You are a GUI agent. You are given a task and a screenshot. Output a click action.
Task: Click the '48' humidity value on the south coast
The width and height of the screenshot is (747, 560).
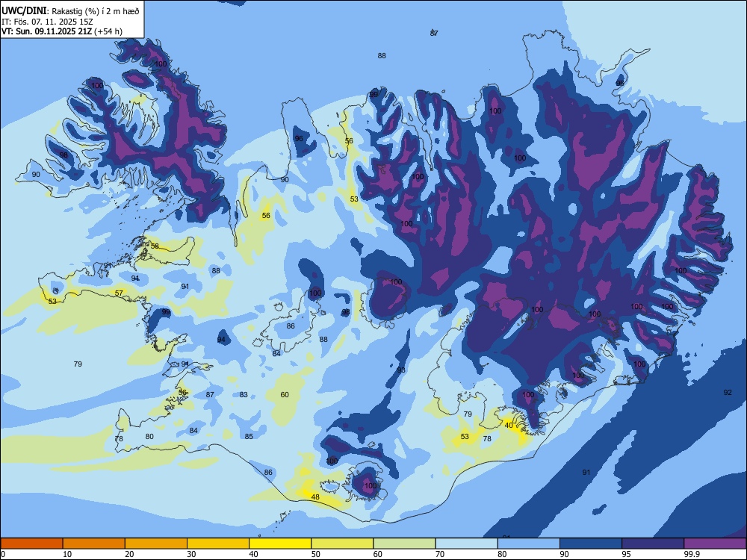tap(315, 497)
